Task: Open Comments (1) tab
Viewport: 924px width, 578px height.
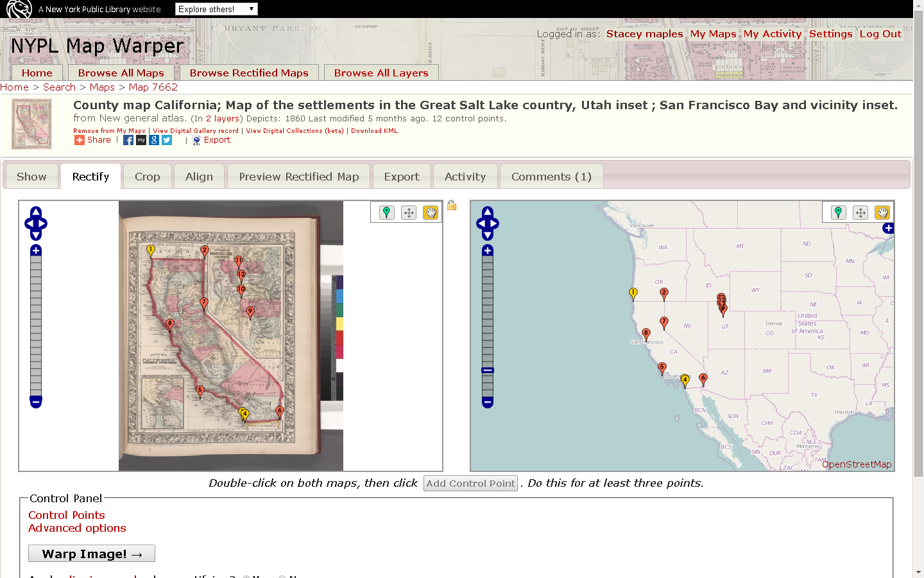Action: click(551, 177)
